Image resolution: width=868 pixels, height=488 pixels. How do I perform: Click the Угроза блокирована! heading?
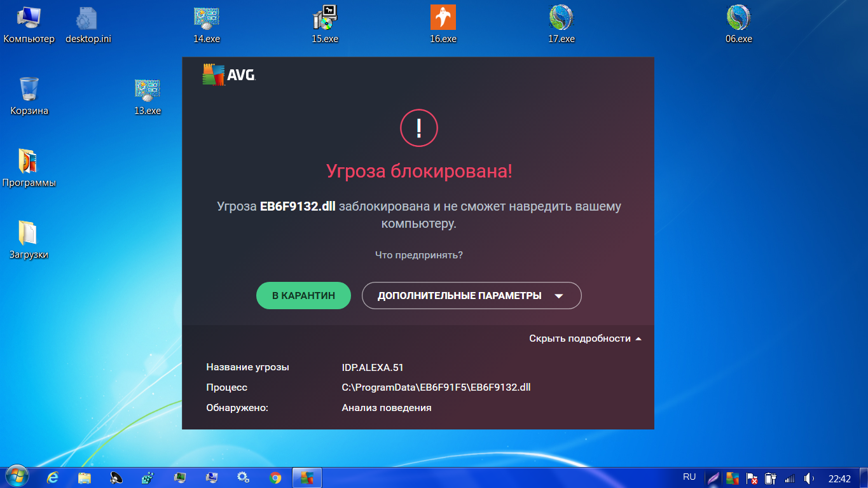(x=419, y=171)
